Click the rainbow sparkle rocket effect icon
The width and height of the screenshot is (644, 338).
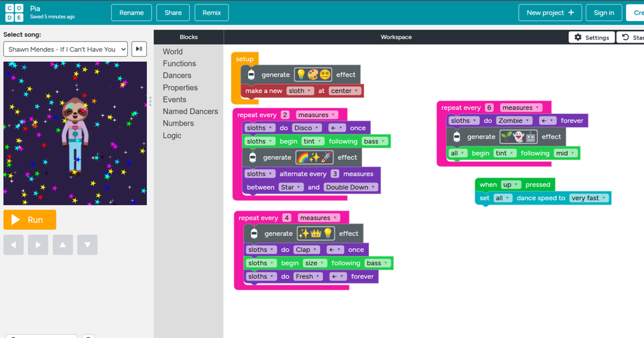click(x=314, y=157)
